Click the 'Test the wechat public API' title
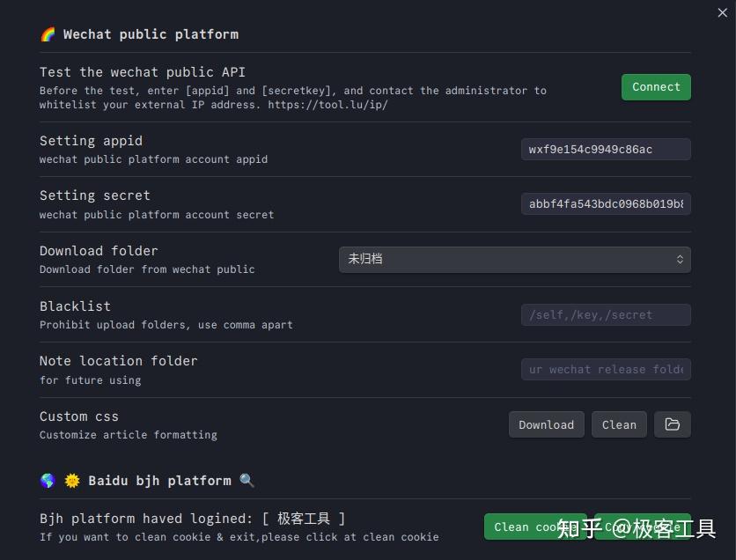This screenshot has width=736, height=560. pos(143,72)
